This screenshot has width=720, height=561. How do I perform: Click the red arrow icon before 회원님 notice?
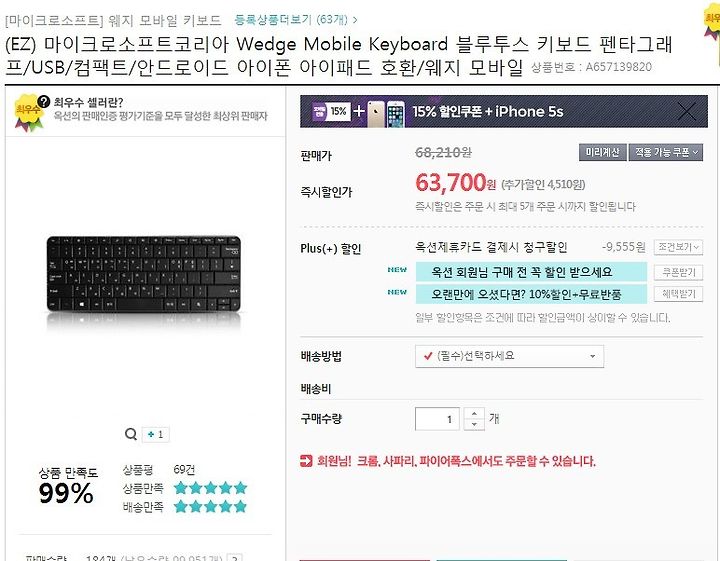pos(306,460)
